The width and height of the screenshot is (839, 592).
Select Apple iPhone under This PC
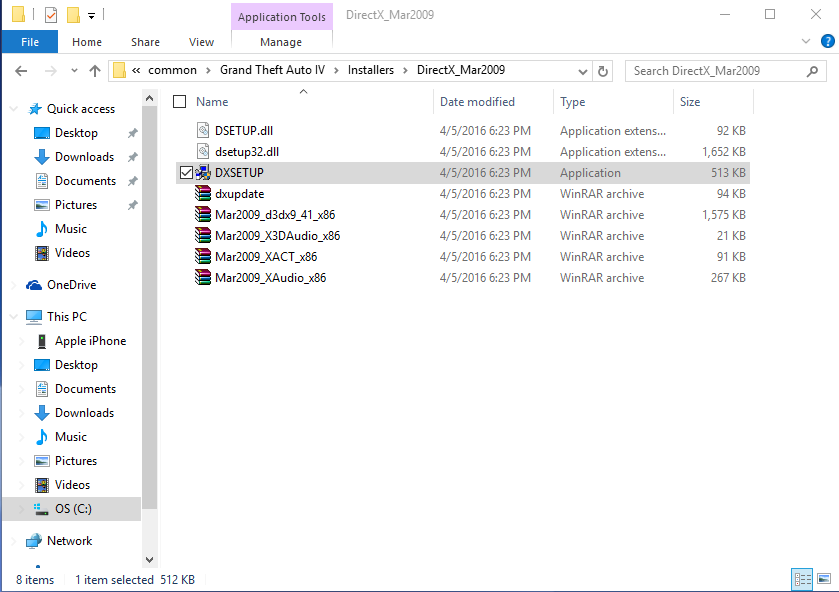[90, 341]
